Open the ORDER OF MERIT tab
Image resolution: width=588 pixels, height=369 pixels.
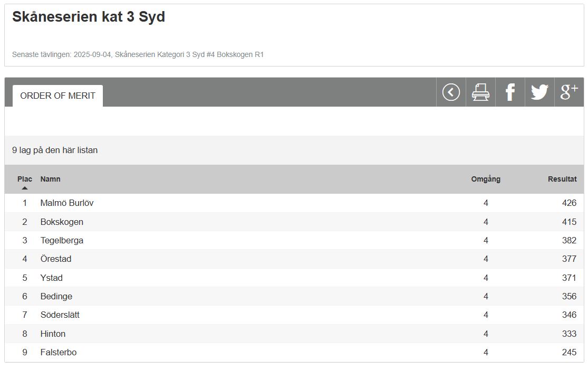click(57, 96)
